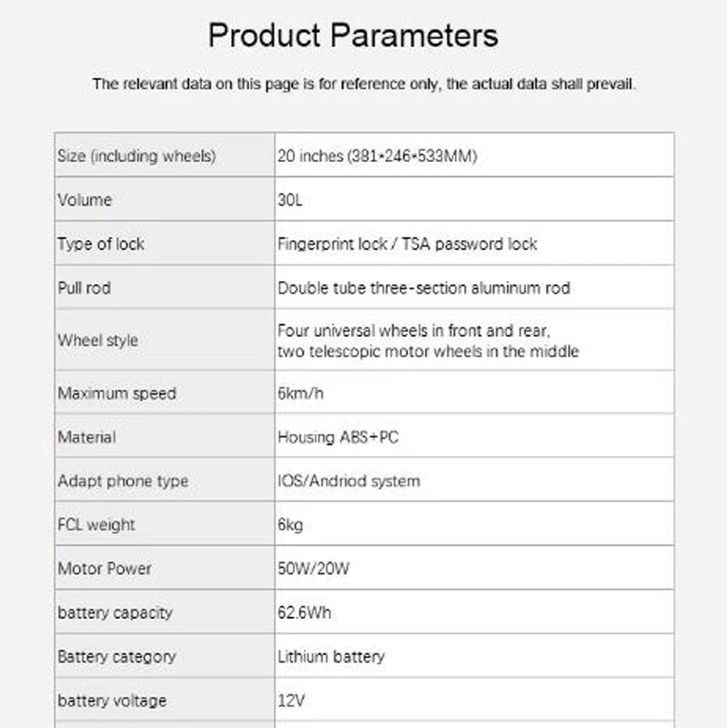
Task: Select the Pull rod label cell
Action: coord(85,288)
